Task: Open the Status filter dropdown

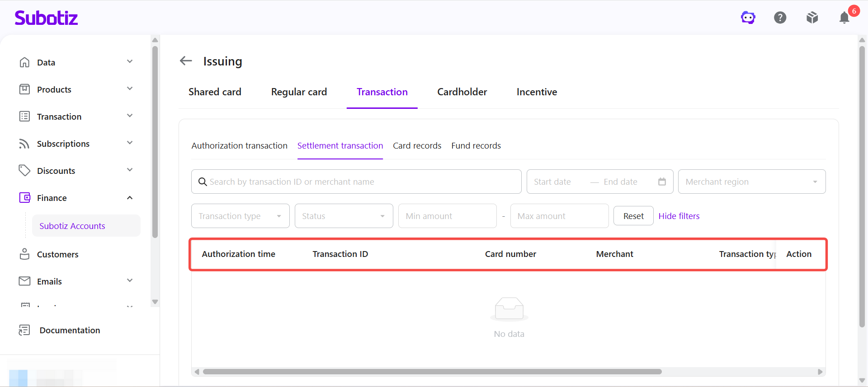Action: point(344,216)
